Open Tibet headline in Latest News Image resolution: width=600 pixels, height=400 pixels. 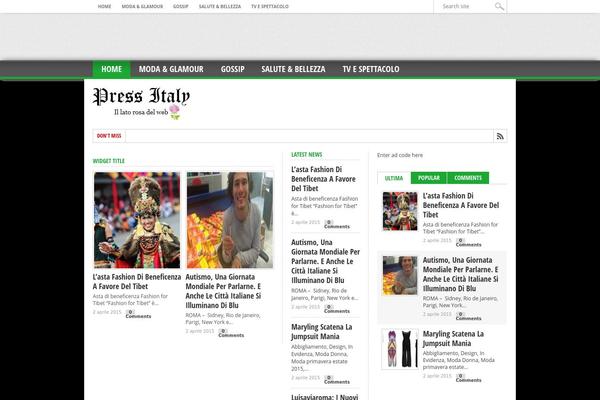click(x=323, y=179)
